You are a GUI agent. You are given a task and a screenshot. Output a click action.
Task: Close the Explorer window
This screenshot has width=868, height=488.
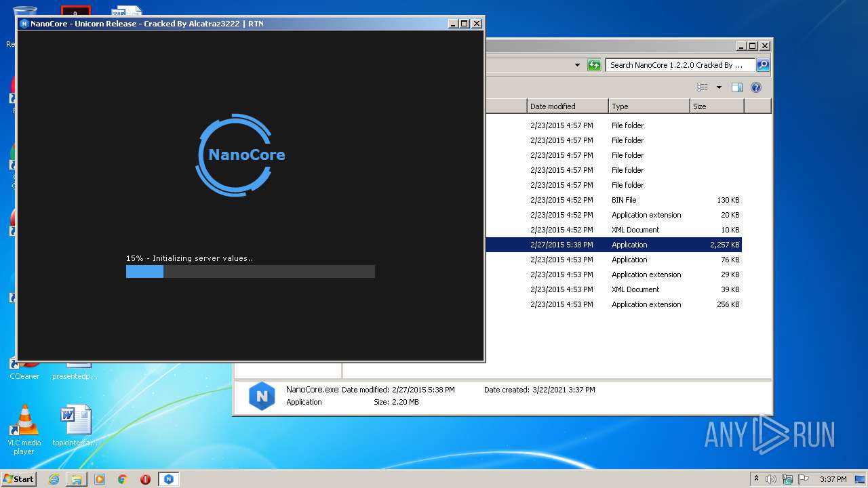(x=765, y=46)
